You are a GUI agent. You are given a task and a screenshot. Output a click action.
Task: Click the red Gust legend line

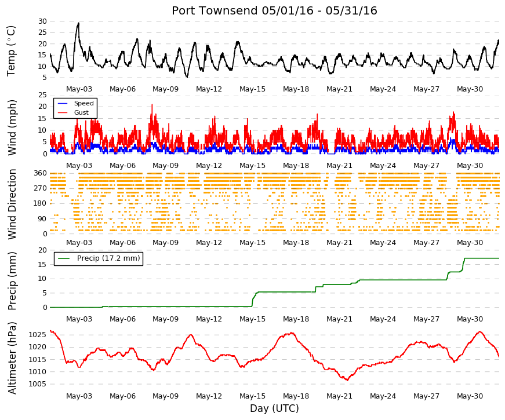point(63,112)
